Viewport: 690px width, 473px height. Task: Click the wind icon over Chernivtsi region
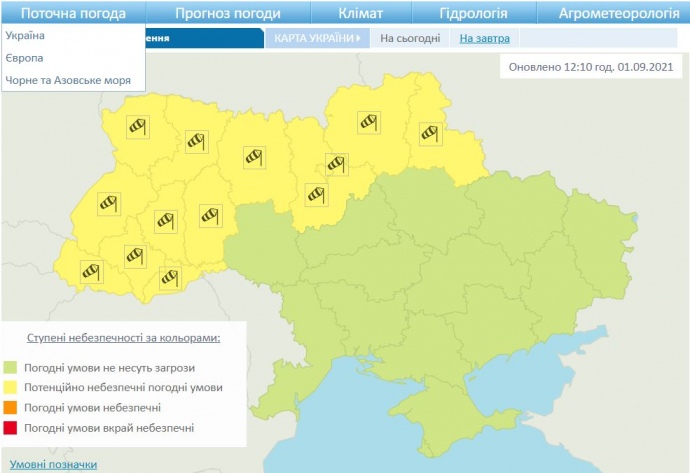169,276
